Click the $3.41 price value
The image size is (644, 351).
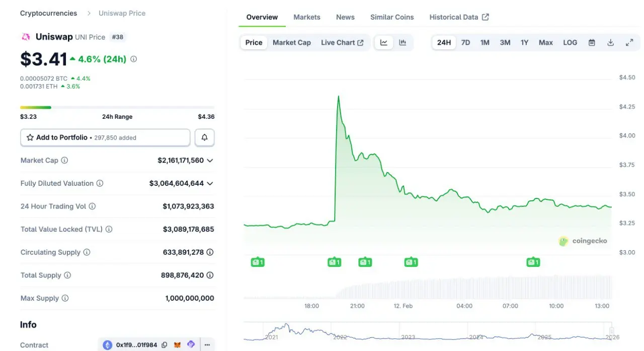[x=43, y=59]
